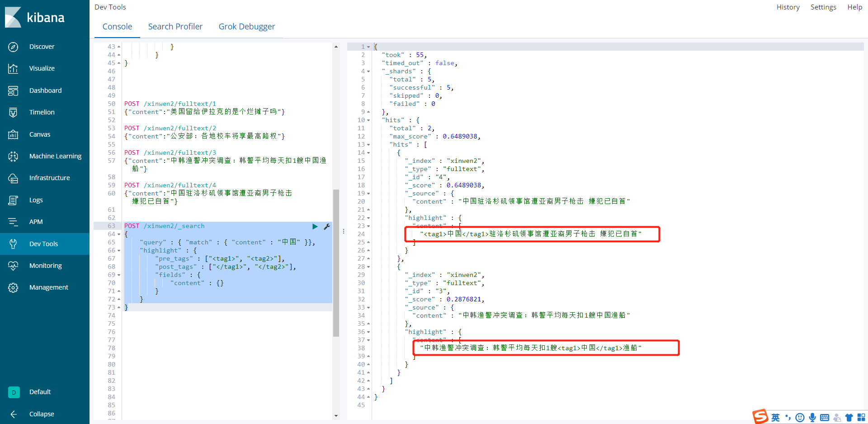The image size is (868, 424).
Task: Click the Sogou input method S icon
Action: click(760, 416)
